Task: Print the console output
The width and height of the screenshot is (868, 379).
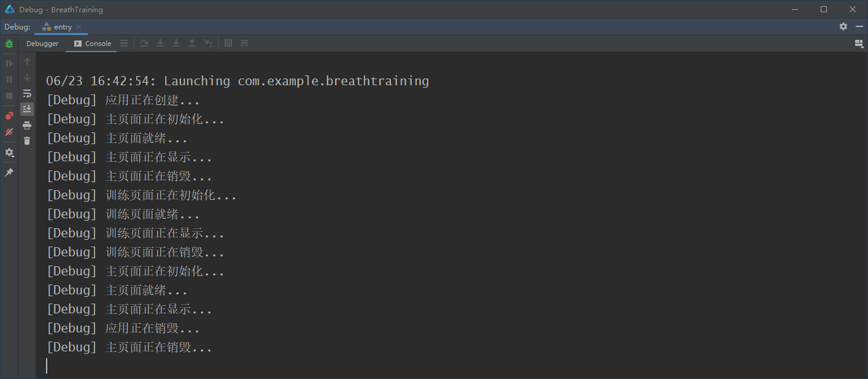Action: (x=27, y=125)
